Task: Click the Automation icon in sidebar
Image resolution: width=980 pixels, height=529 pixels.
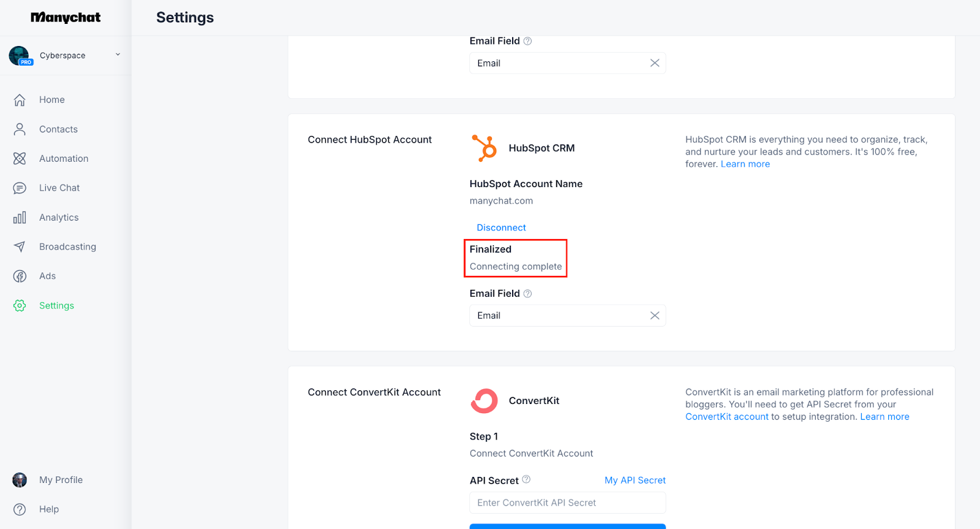Action: [x=20, y=159]
